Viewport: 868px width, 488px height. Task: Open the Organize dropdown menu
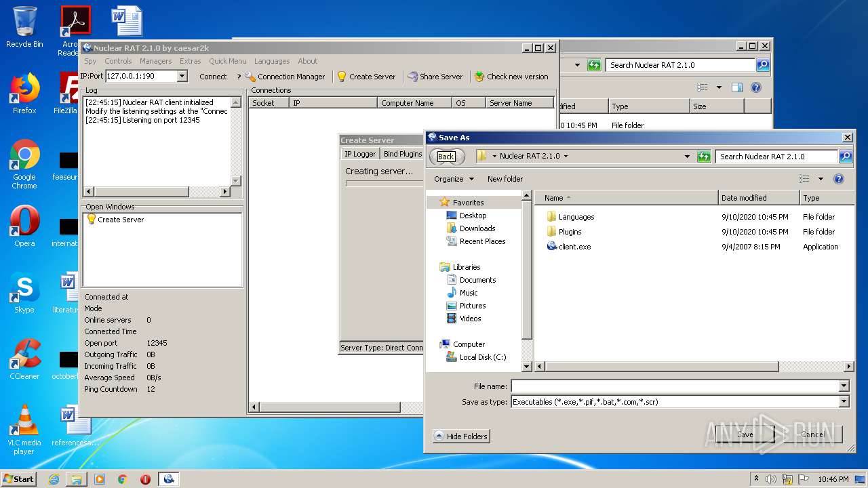point(454,179)
